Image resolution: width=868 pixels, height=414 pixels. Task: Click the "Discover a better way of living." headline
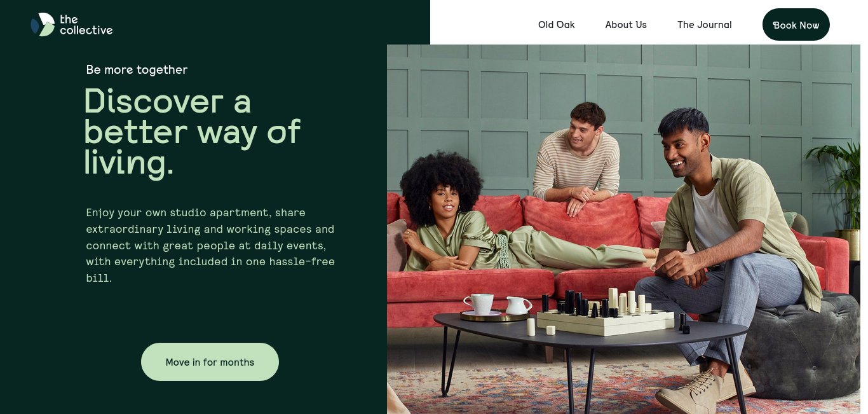pyautogui.click(x=192, y=132)
